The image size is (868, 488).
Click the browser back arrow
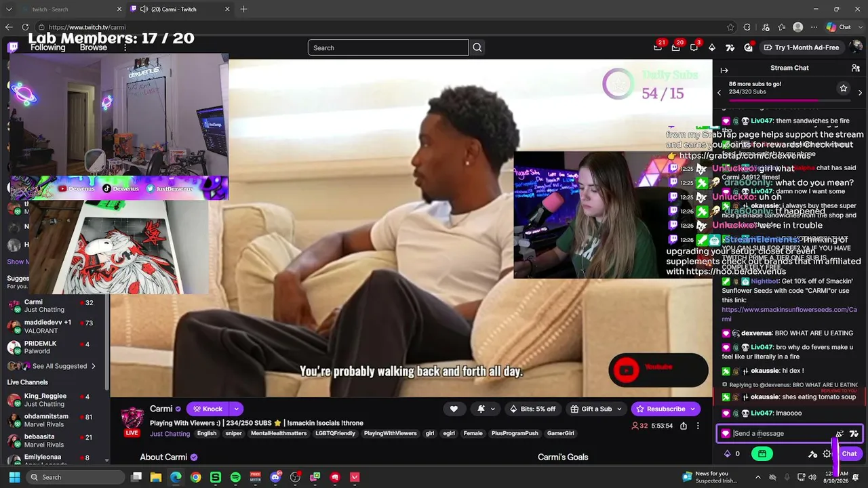click(x=9, y=27)
